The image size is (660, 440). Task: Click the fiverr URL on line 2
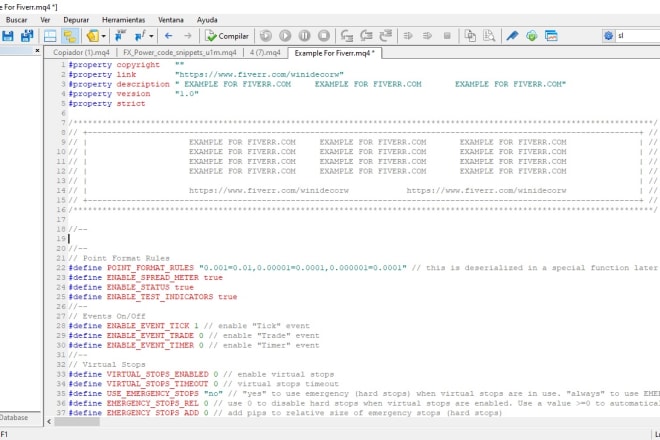[259, 75]
